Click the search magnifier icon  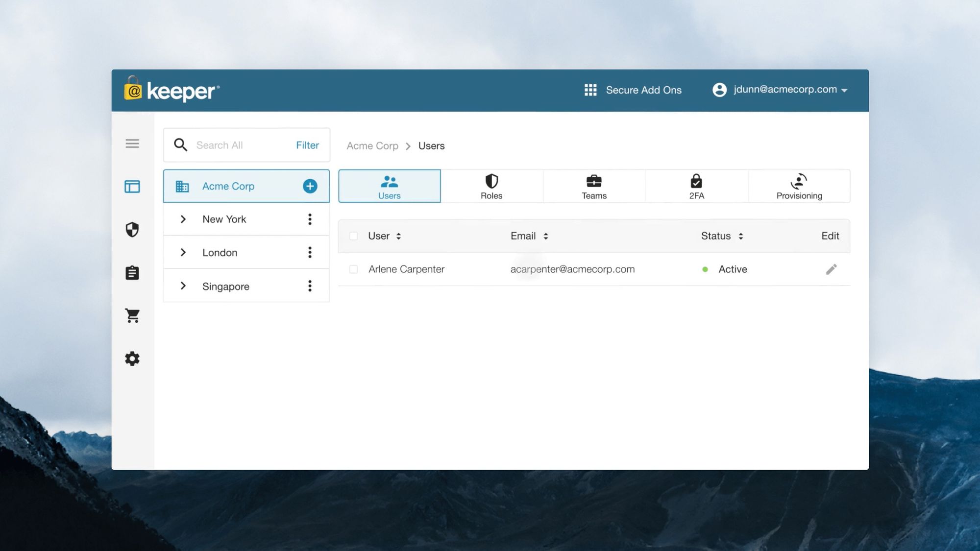[180, 144]
